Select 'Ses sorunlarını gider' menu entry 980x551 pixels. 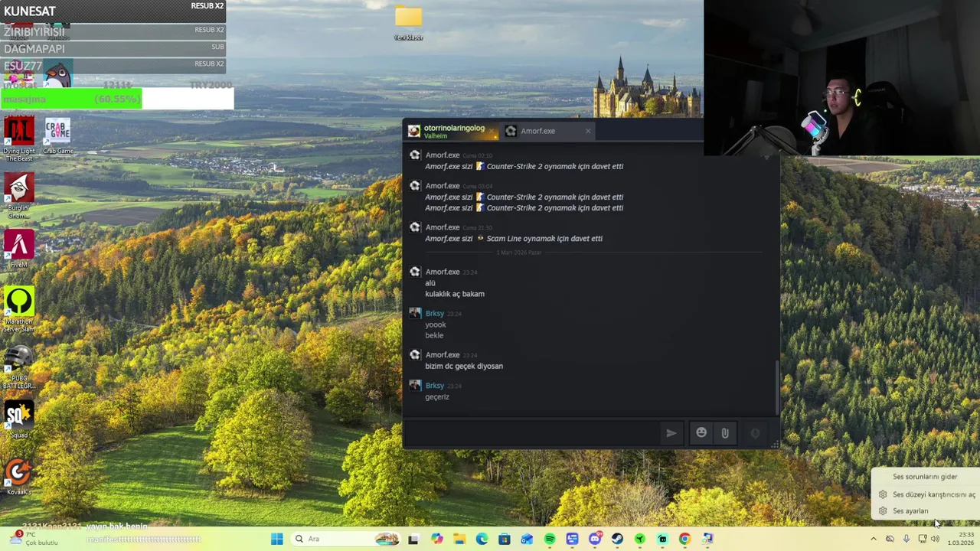(x=925, y=477)
